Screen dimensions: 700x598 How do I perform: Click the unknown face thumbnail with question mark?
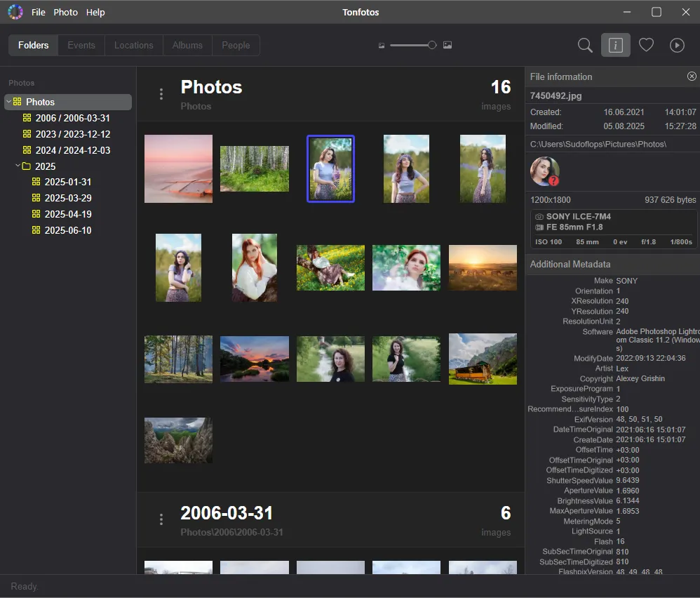click(x=545, y=171)
